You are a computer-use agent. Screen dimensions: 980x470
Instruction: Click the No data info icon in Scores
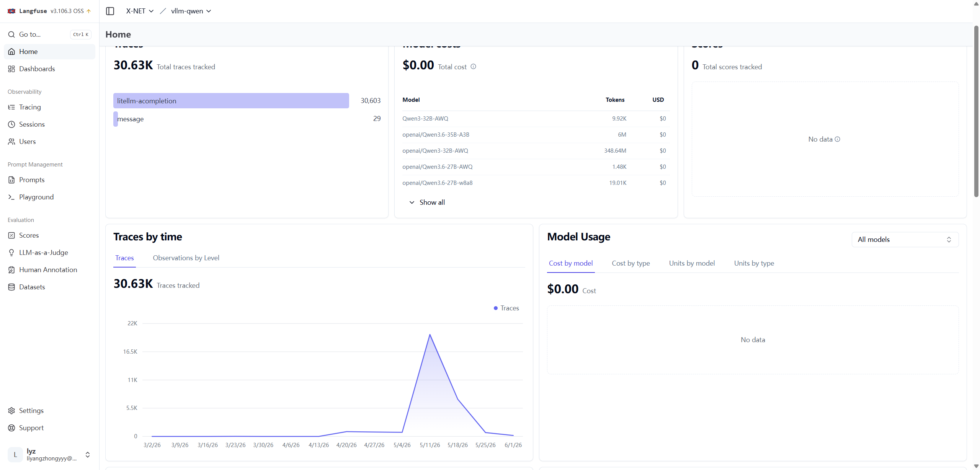(x=837, y=139)
